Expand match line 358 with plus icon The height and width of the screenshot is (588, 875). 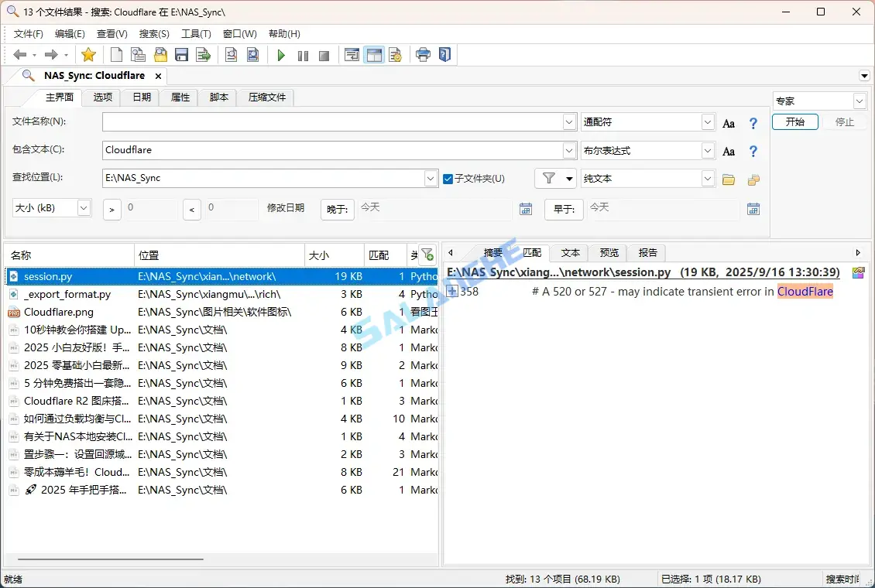(x=451, y=292)
